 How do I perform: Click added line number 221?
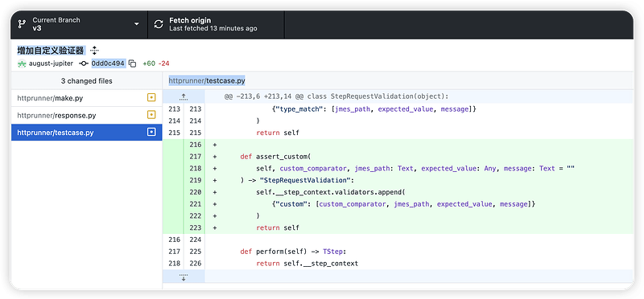196,204
